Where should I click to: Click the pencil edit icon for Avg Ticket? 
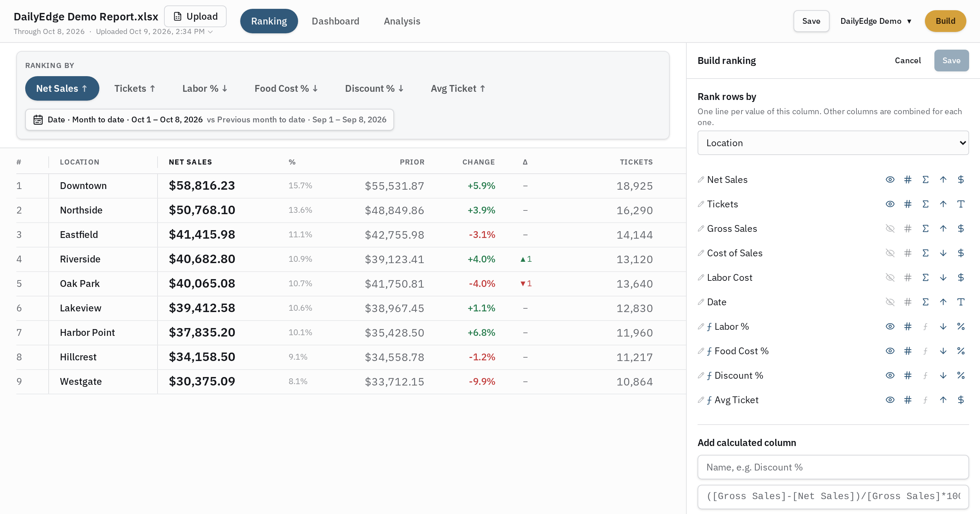[x=701, y=400]
